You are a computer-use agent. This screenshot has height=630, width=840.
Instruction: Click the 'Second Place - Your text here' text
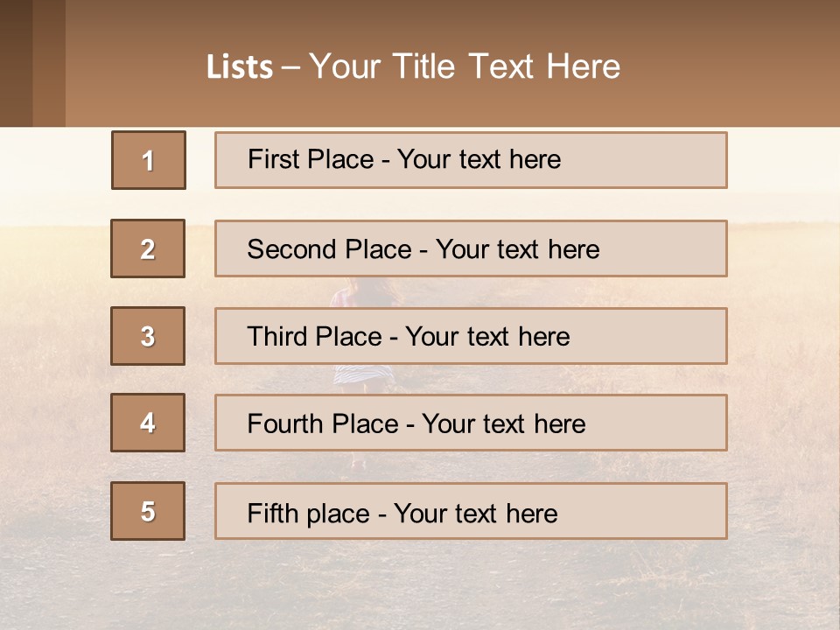click(x=423, y=249)
